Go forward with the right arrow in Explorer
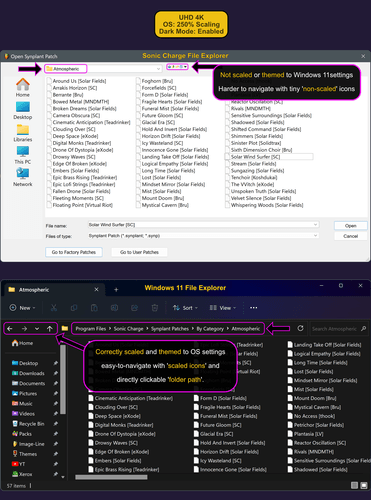The image size is (371, 500). point(24,329)
